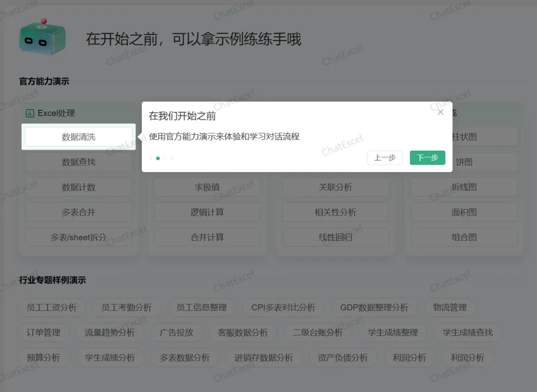Launch the 学生成绩分析 sample
The width and height of the screenshot is (537, 392).
tap(109, 357)
